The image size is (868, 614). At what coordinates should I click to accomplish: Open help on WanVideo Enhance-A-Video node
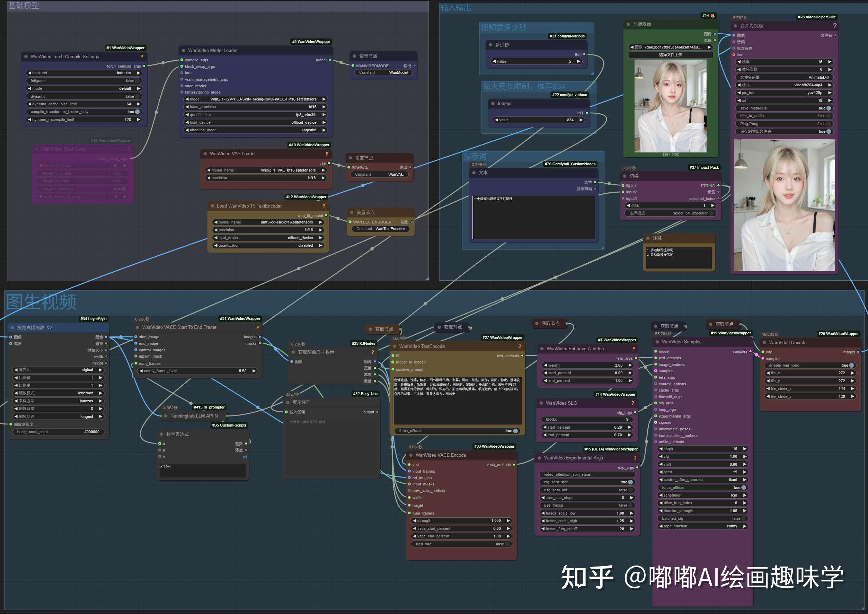click(633, 349)
